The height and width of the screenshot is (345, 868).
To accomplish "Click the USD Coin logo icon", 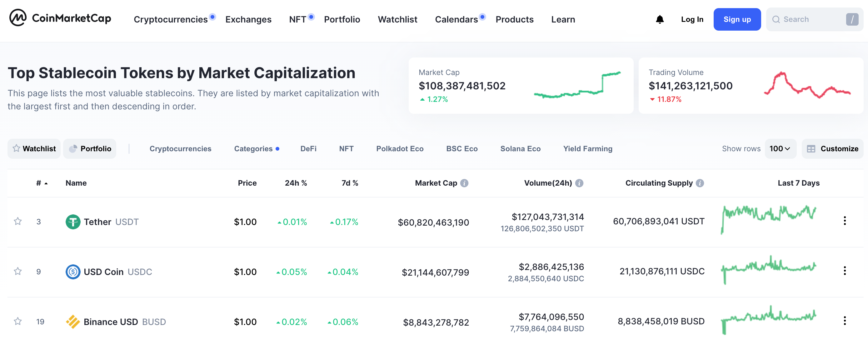I will [x=73, y=272].
